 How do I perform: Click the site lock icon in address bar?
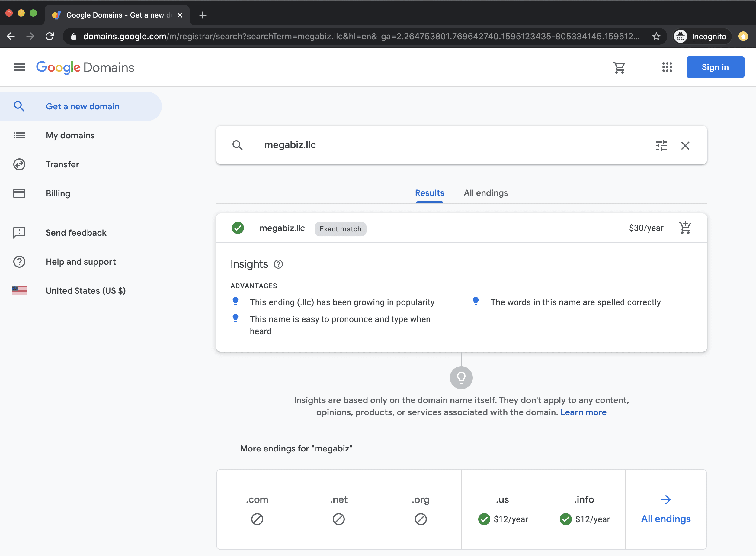[74, 36]
